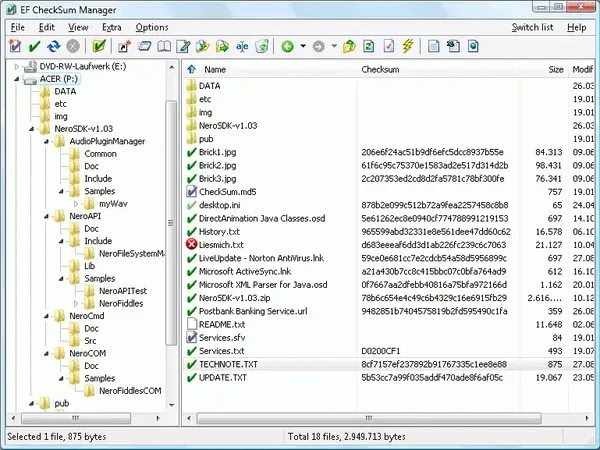Screen dimensions: 600x450
Task: Click the green back arrow navigation icon
Action: [287, 47]
